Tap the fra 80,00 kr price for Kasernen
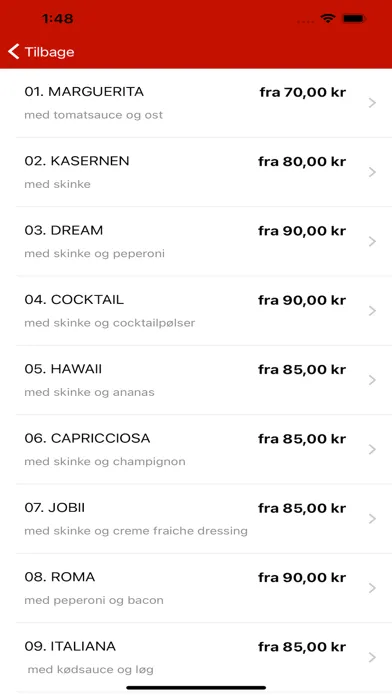 point(302,162)
